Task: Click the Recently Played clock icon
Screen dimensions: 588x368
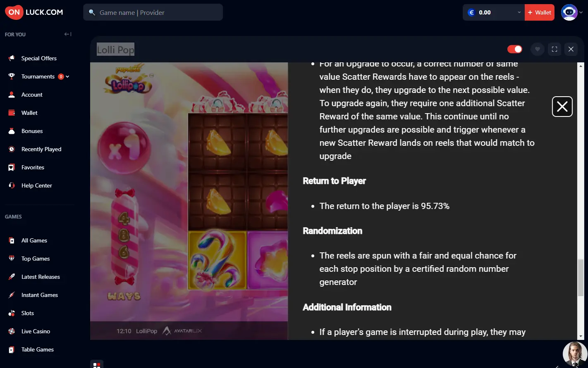Action: pyautogui.click(x=12, y=149)
